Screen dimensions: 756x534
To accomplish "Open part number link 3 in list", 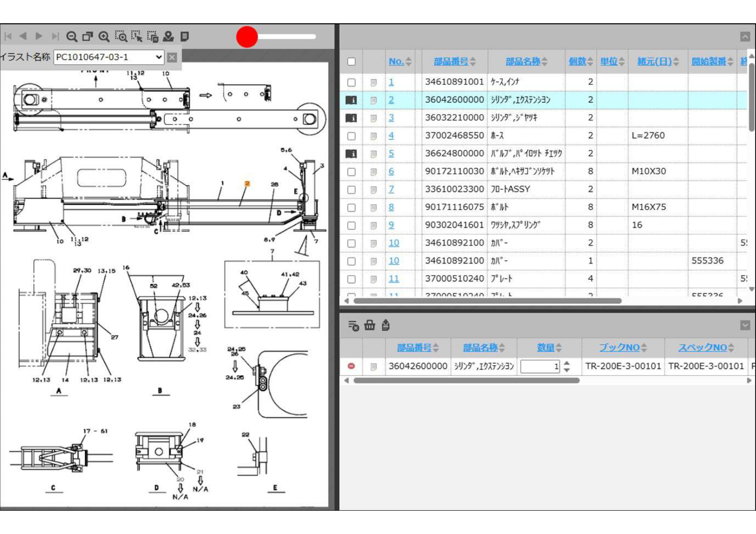I will [x=391, y=118].
